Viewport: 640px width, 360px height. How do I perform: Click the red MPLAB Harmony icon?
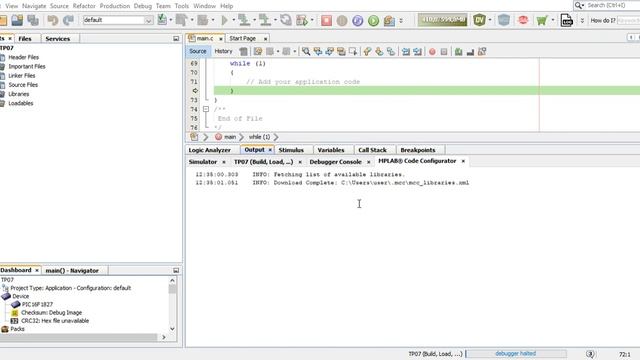[x=523, y=20]
